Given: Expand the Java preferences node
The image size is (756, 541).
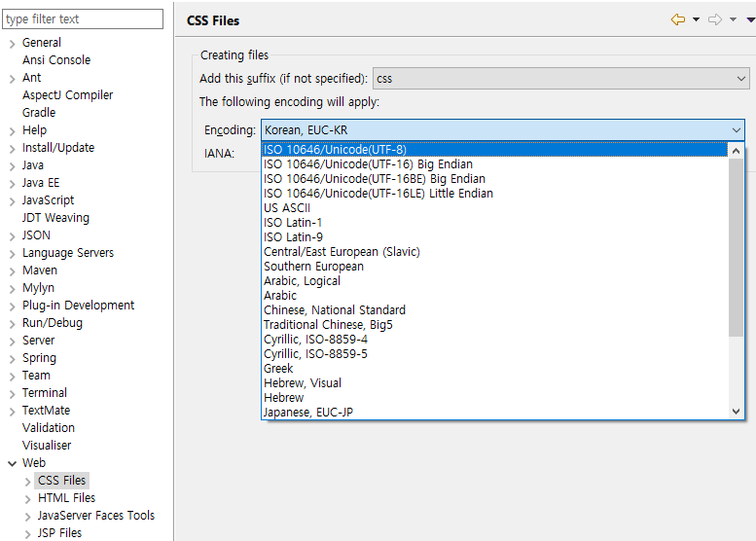Looking at the screenshot, I should [x=12, y=166].
